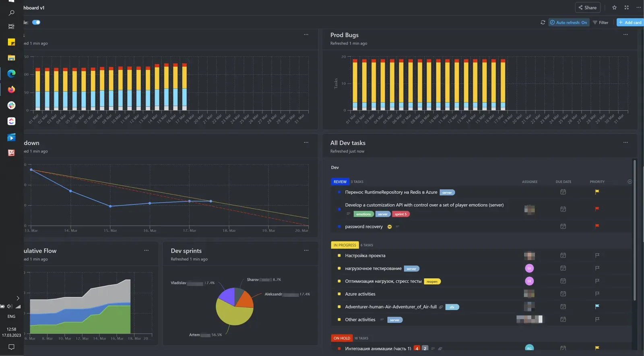Open full screen mode icon
The image size is (644, 356).
click(x=626, y=7)
